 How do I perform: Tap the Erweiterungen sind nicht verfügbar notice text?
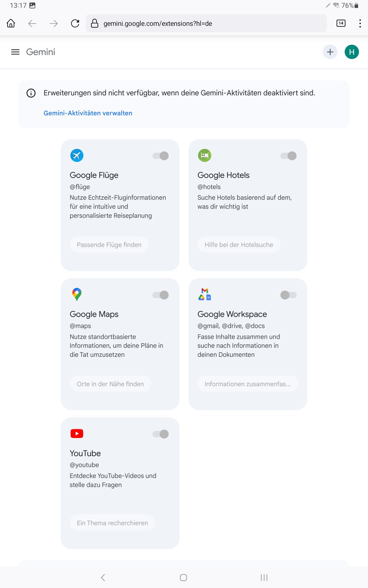(179, 93)
